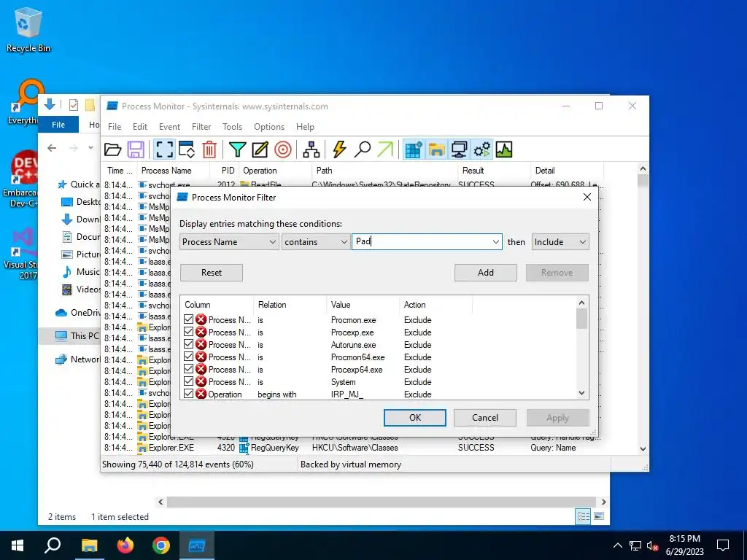Click the Include Process target icon
The height and width of the screenshot is (560, 747).
pyautogui.click(x=282, y=149)
